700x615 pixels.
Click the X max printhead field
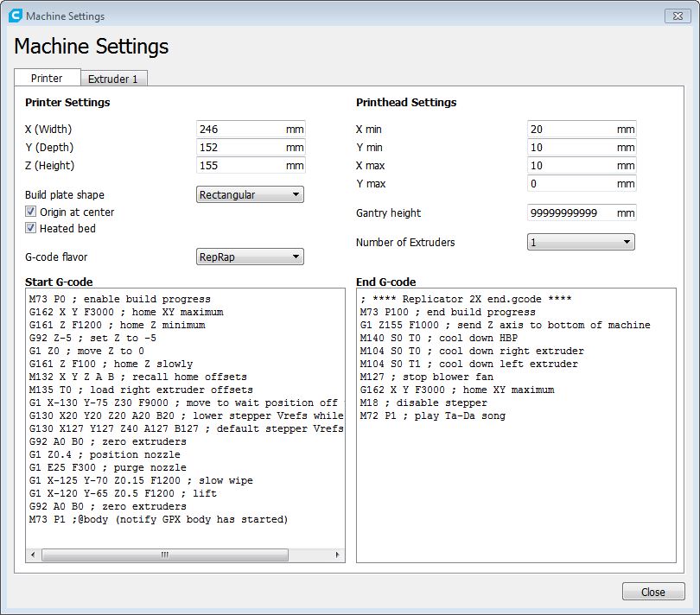570,166
